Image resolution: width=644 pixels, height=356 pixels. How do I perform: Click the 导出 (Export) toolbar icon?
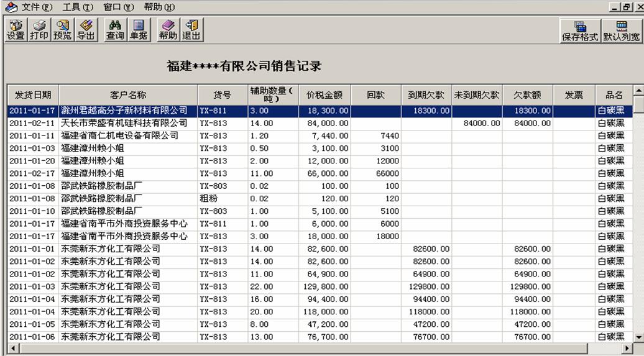tap(86, 29)
